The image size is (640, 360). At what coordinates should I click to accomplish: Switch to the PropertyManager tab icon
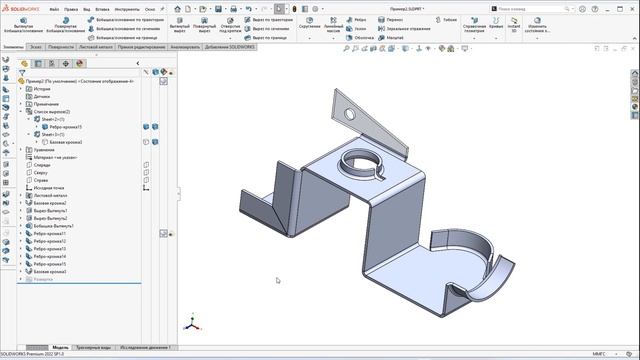(x=38, y=63)
